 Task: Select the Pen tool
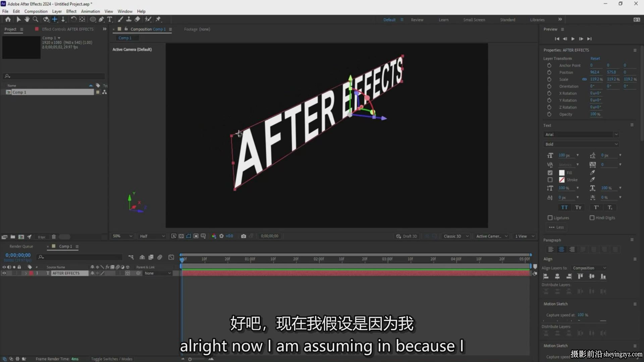click(x=101, y=19)
